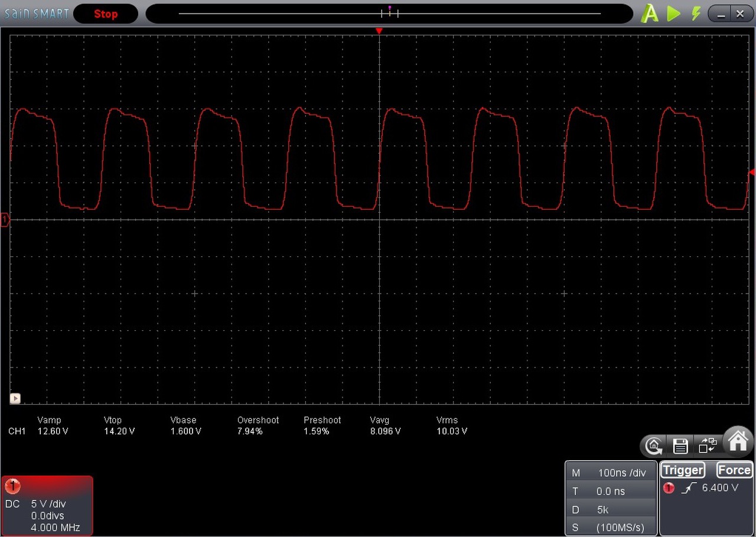
Task: Click the Force trigger button
Action: pyautogui.click(x=734, y=470)
